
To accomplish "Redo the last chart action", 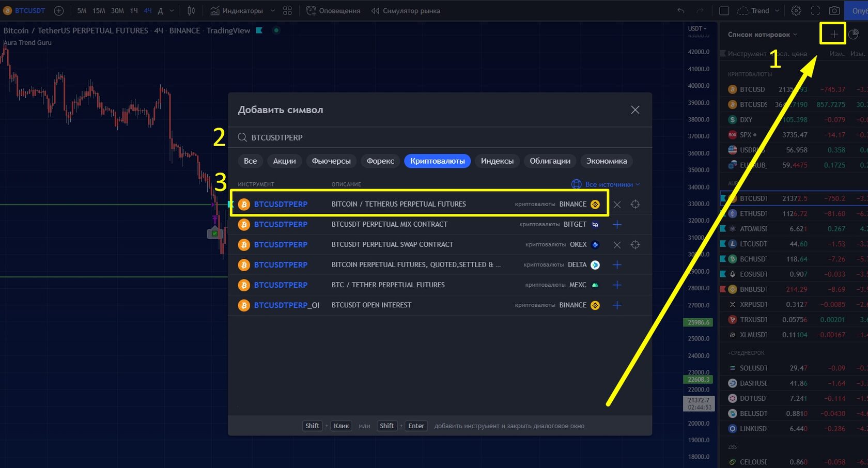I will click(700, 11).
